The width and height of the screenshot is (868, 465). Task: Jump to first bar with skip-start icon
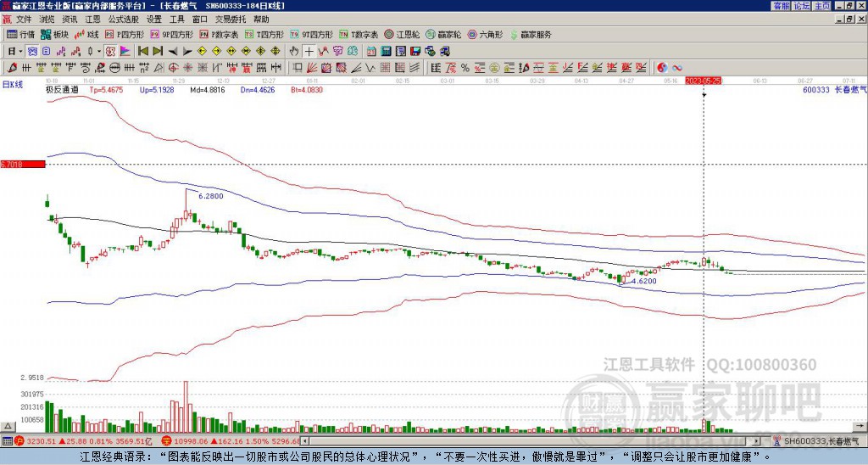click(x=142, y=51)
